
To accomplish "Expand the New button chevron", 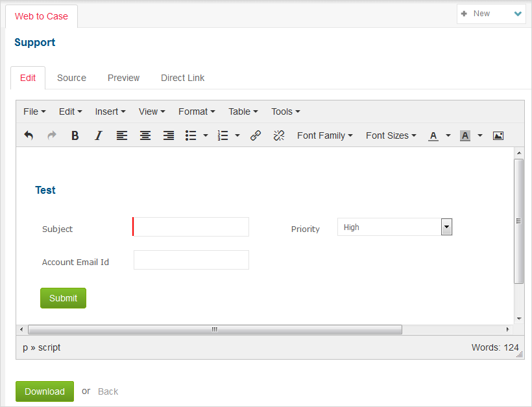I will point(518,14).
